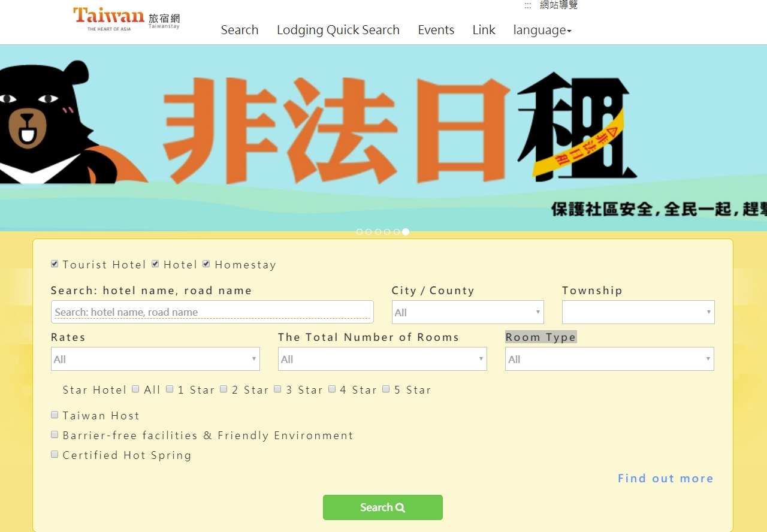Screen dimensions: 767x532
Task: Open the City / County dropdown
Action: click(468, 312)
